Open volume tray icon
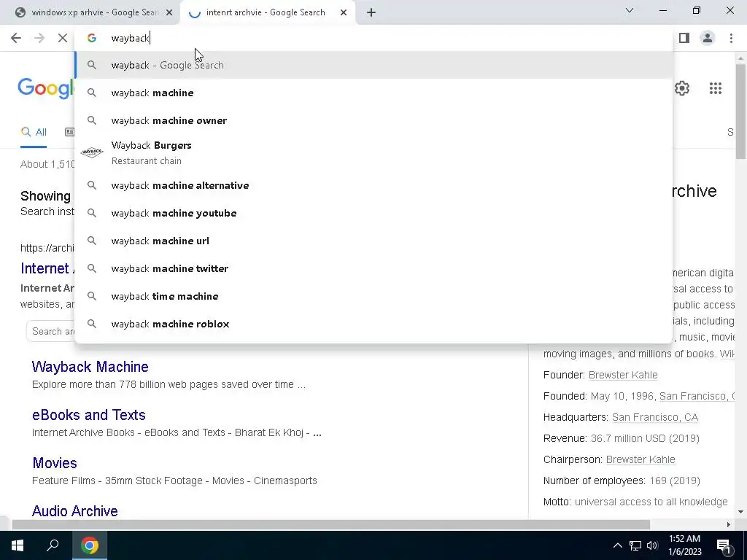This screenshot has width=747, height=560. pos(652,545)
